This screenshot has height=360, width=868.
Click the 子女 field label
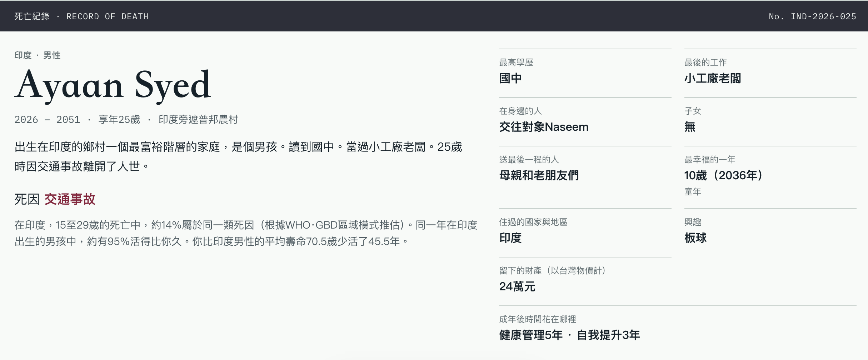693,111
